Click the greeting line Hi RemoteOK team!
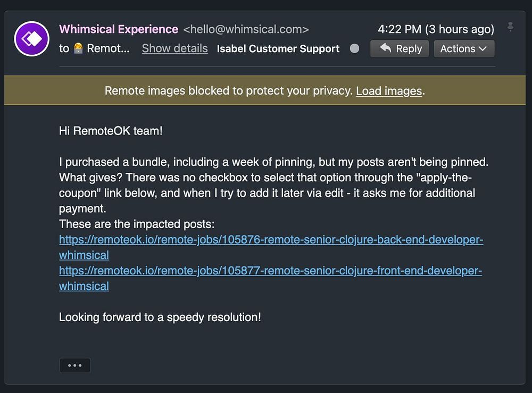 click(x=111, y=131)
